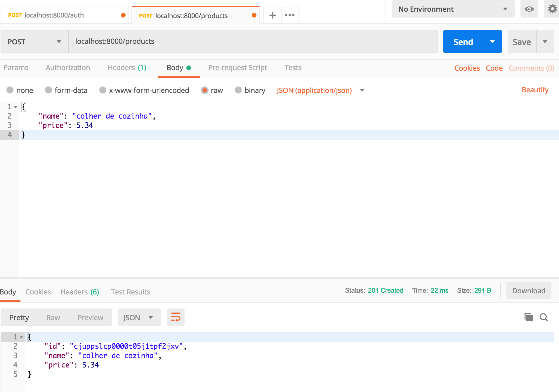This screenshot has height=392, width=559.
Task: Select the none body type
Action: (x=10, y=90)
